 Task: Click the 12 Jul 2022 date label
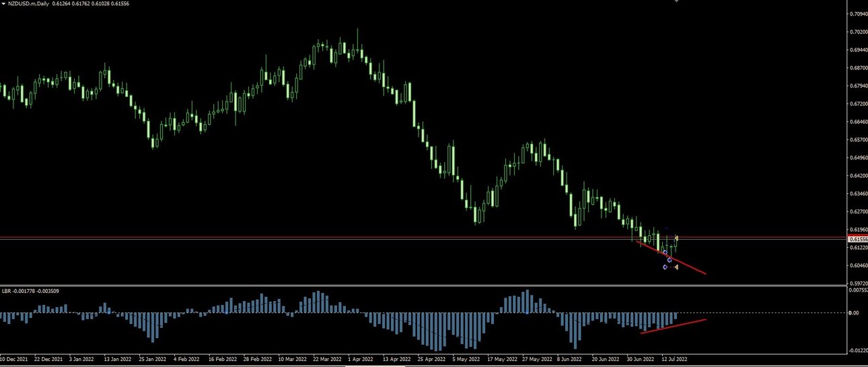(674, 360)
